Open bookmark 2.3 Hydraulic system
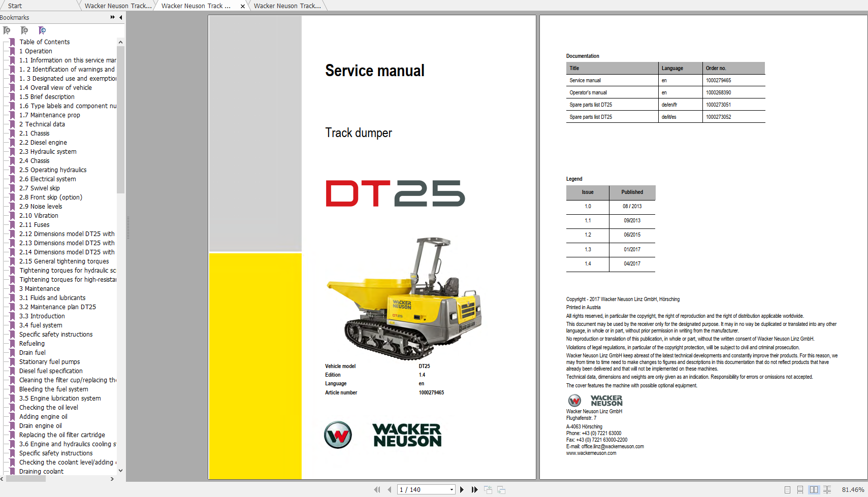This screenshot has width=868, height=497. (48, 151)
